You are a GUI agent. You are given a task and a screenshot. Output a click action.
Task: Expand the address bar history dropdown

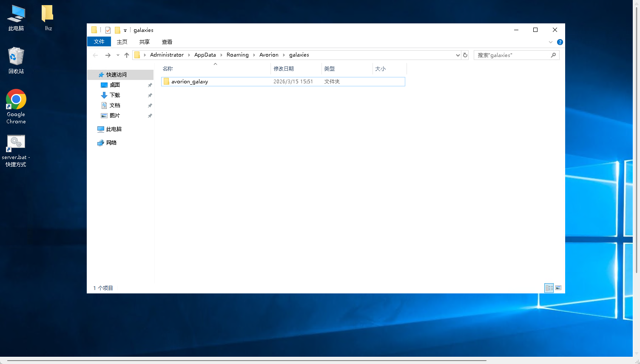pyautogui.click(x=458, y=55)
